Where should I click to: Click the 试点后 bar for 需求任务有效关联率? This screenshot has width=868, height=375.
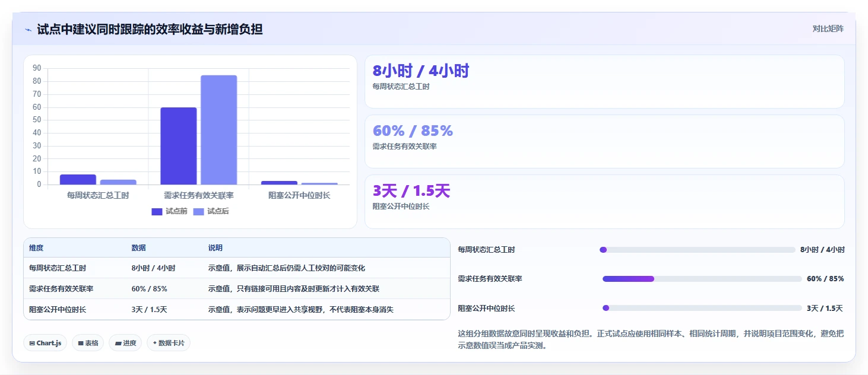click(218, 130)
